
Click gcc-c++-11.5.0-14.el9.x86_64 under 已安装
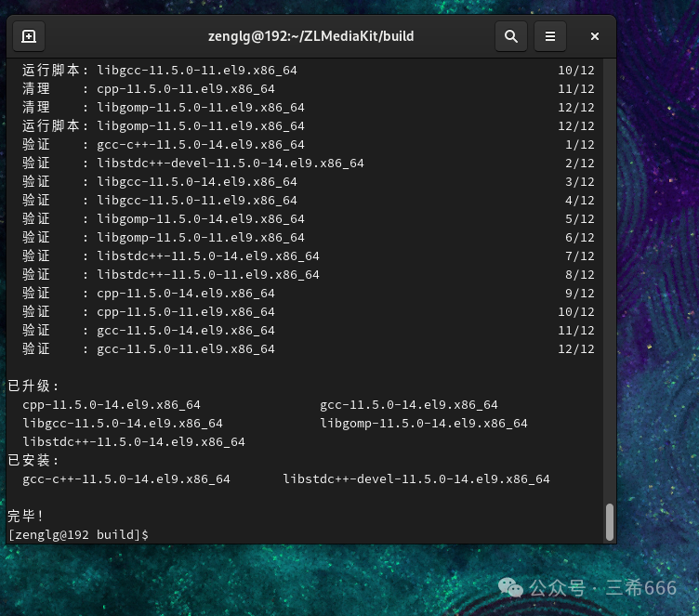pos(126,479)
